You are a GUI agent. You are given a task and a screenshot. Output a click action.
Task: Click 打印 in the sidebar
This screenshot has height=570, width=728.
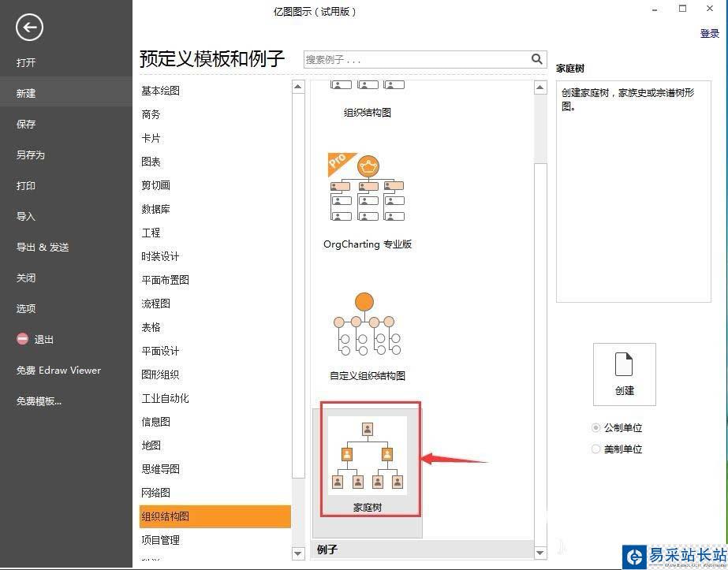pos(26,186)
